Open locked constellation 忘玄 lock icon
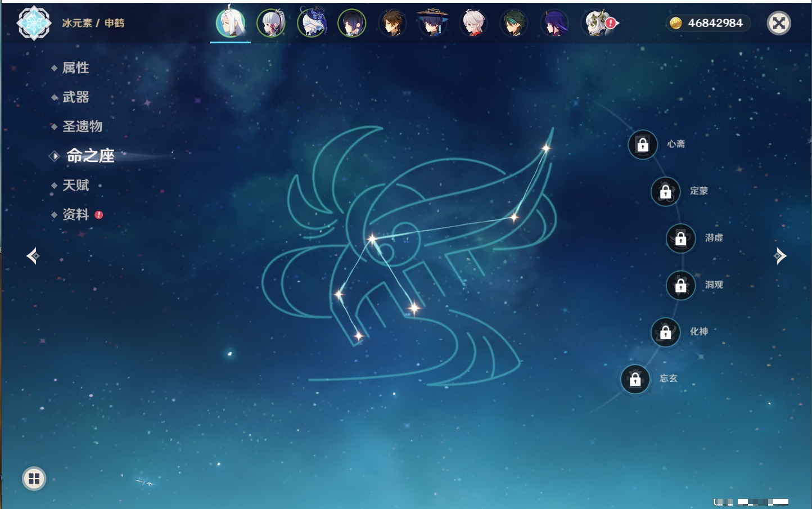The width and height of the screenshot is (812, 509). 635,379
